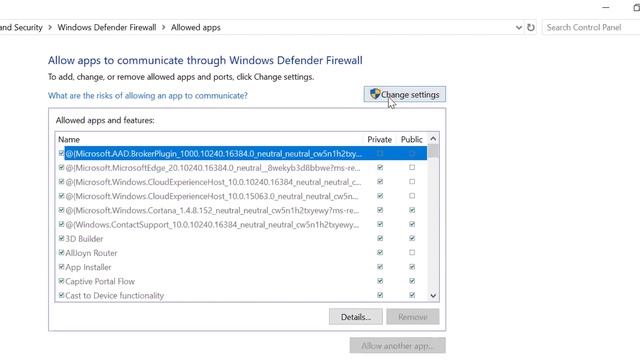The height and width of the screenshot is (360, 640).
Task: Click Allow another app button
Action: (398, 346)
